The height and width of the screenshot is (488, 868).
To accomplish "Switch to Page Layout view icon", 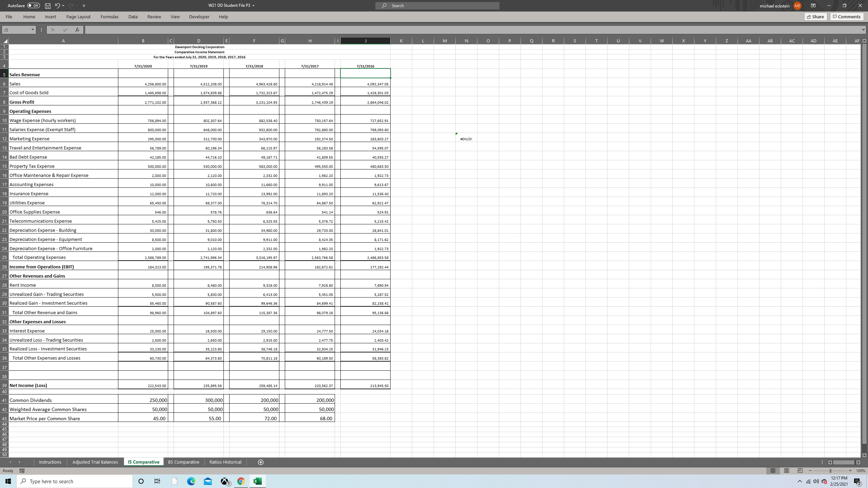I will [787, 471].
